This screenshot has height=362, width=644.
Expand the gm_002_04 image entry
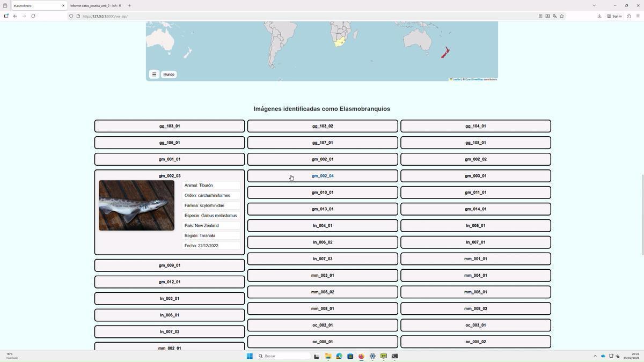(323, 176)
